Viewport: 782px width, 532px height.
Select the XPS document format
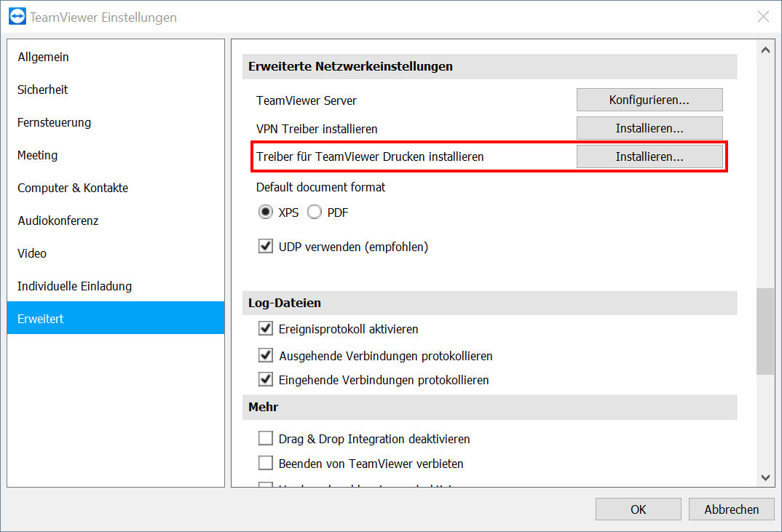tap(265, 213)
